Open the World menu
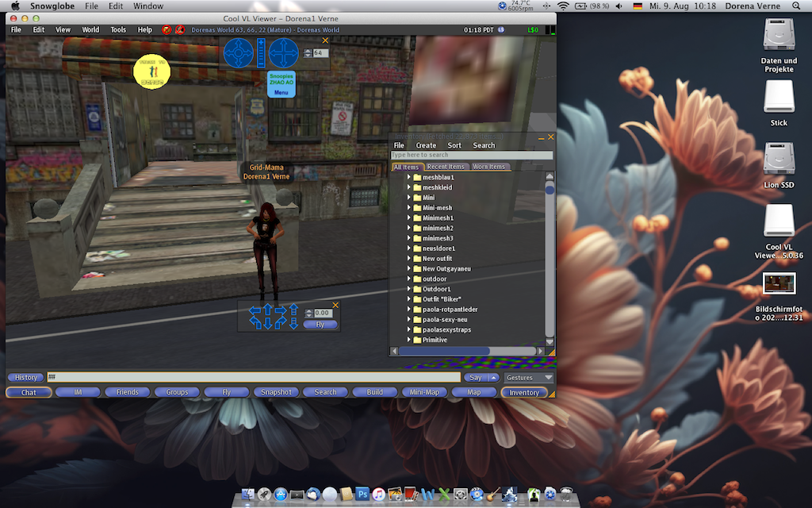812x508 pixels. 90,29
